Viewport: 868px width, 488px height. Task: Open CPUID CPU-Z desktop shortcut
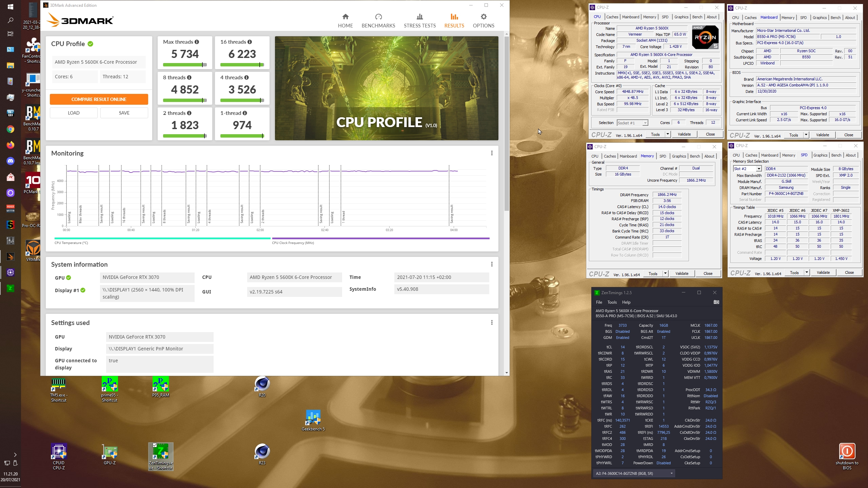point(59,456)
